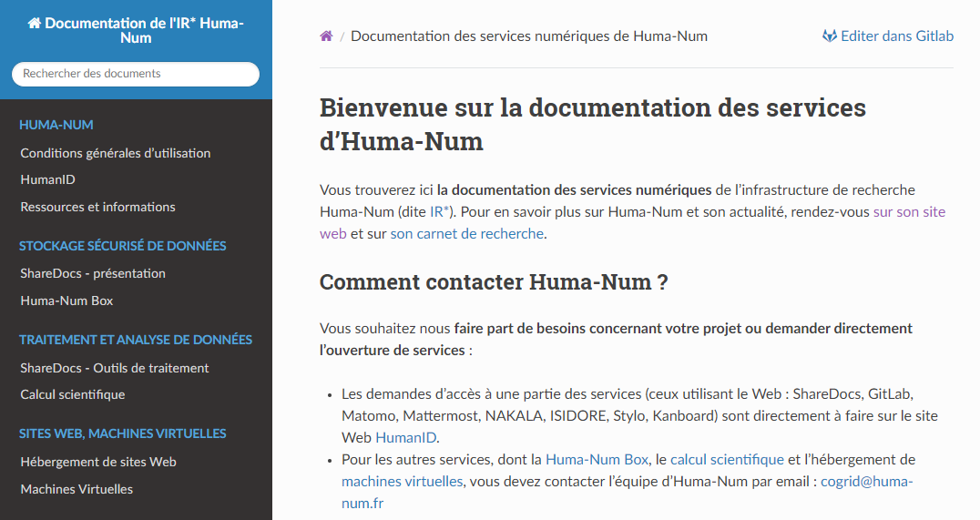Select the HumanID sidebar entry
This screenshot has height=520, width=980.
(47, 180)
